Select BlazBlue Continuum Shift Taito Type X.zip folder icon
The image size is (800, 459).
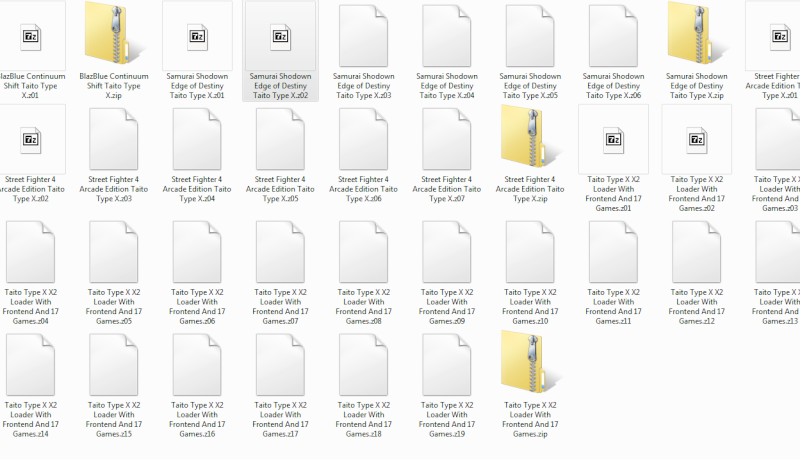point(113,35)
